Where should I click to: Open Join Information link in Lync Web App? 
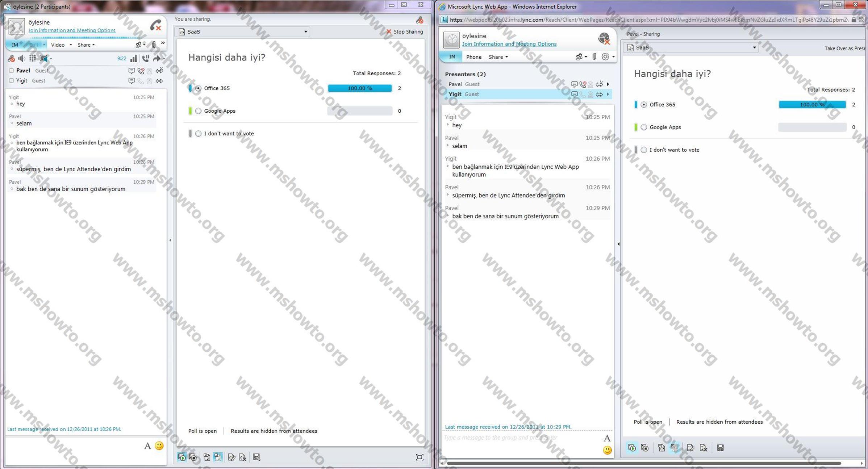point(509,44)
